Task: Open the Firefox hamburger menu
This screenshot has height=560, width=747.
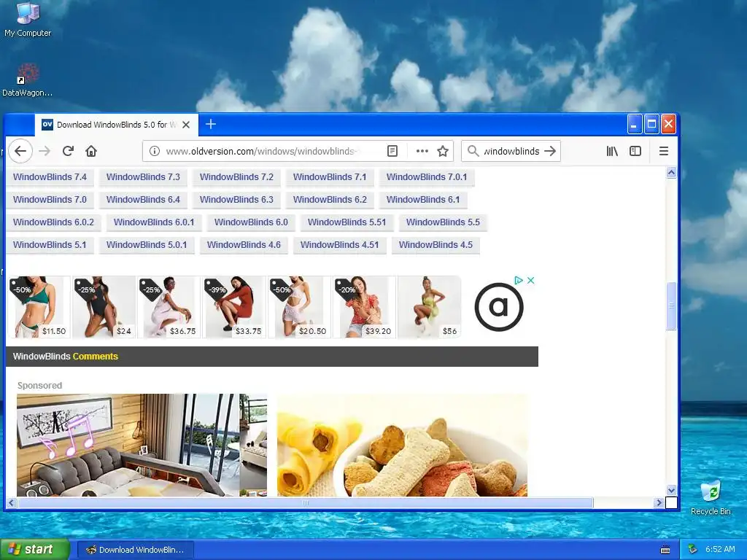Action: point(664,152)
